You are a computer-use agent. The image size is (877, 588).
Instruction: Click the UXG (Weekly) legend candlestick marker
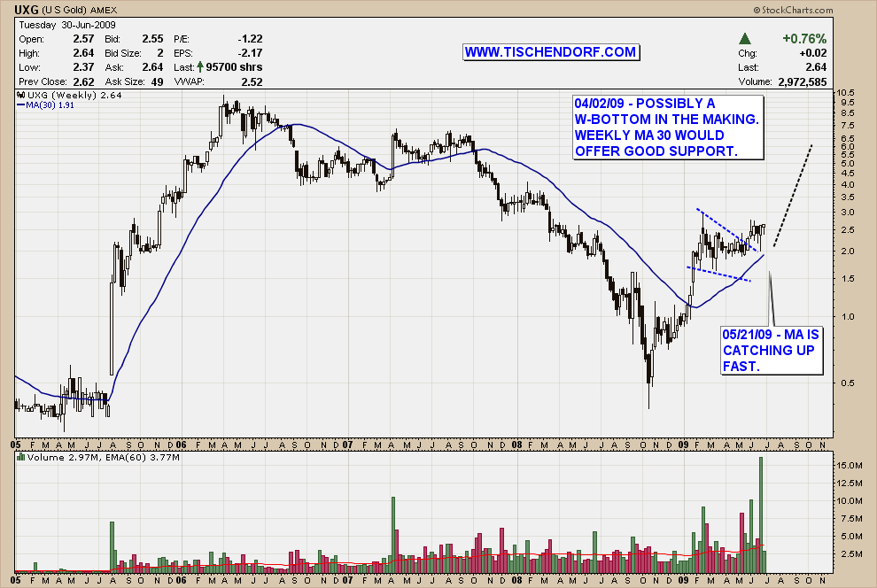21,95
